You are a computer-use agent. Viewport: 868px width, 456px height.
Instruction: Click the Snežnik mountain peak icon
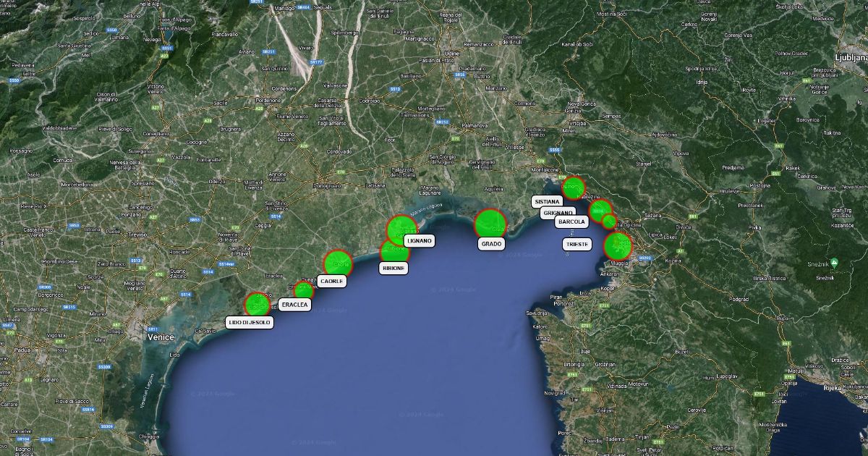(x=834, y=262)
